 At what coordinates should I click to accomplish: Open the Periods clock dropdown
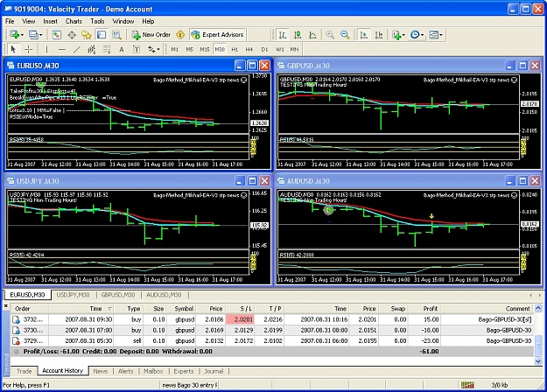[417, 34]
